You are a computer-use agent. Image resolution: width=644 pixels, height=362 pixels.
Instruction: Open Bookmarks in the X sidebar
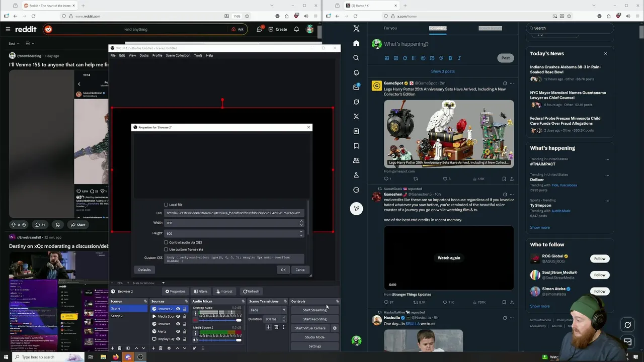(356, 146)
